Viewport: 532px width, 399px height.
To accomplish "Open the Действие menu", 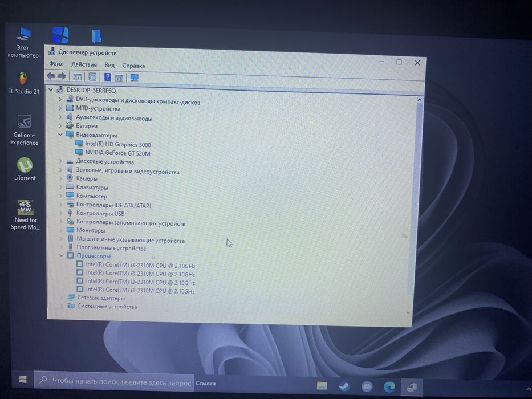I will pyautogui.click(x=84, y=64).
